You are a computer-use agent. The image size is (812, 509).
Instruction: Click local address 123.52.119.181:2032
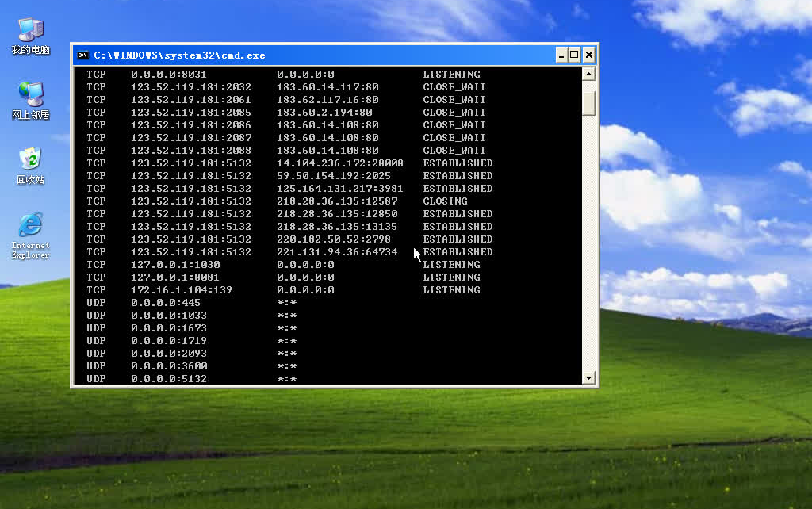click(x=191, y=87)
